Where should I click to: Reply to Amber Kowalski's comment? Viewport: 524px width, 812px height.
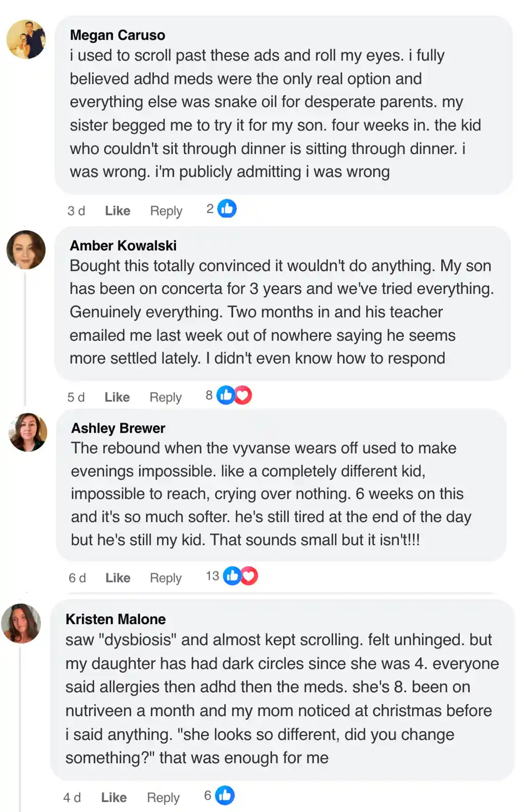165,397
